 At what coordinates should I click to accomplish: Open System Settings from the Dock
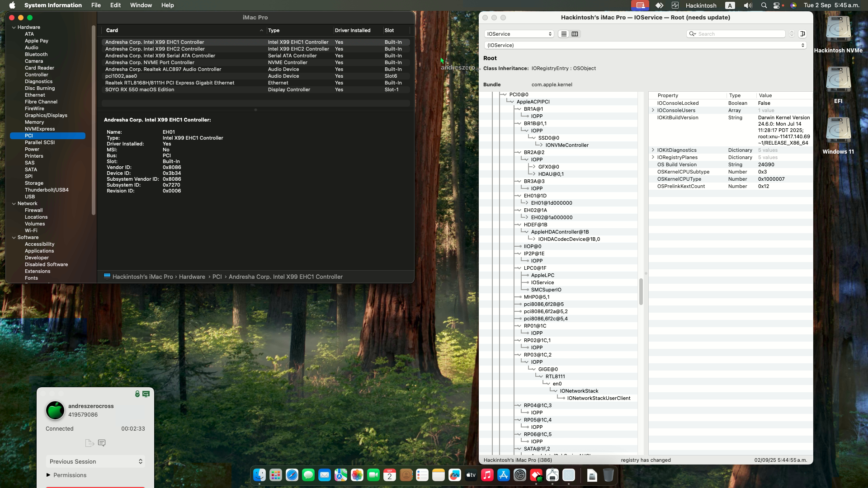(x=521, y=475)
